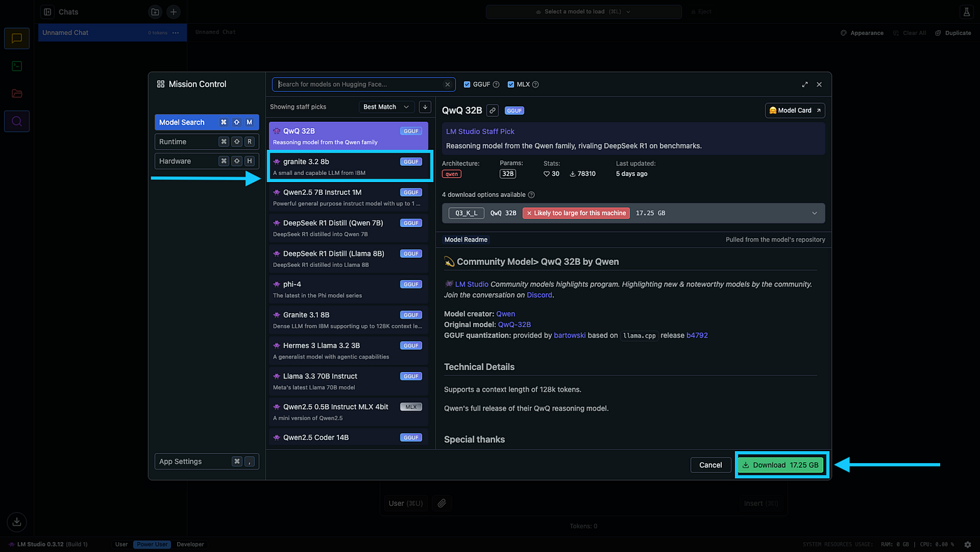Open the Discover magnifier icon in the left sidebar
Image resolution: width=980 pixels, height=552 pixels.
[17, 121]
